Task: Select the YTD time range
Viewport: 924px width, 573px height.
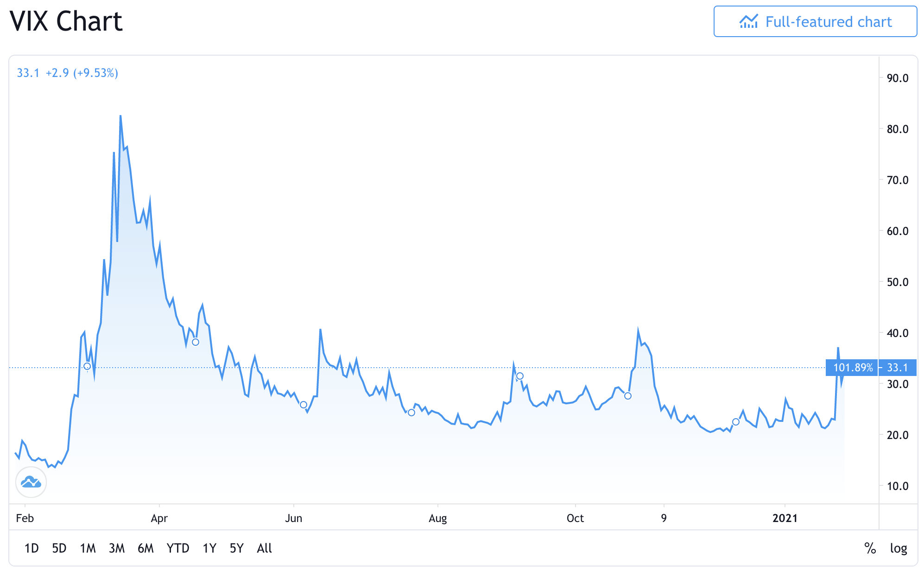Action: (x=178, y=548)
